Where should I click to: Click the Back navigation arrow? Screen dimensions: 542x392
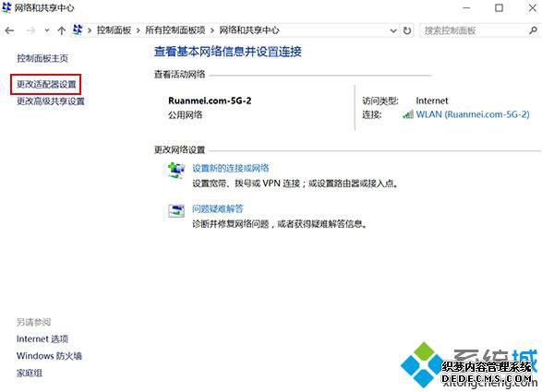tap(9, 30)
